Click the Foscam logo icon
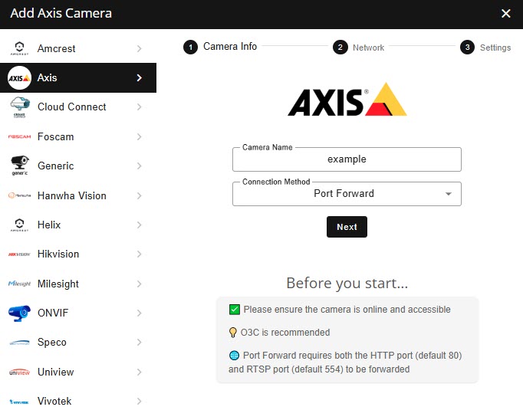This screenshot has height=420, width=523. coord(19,137)
